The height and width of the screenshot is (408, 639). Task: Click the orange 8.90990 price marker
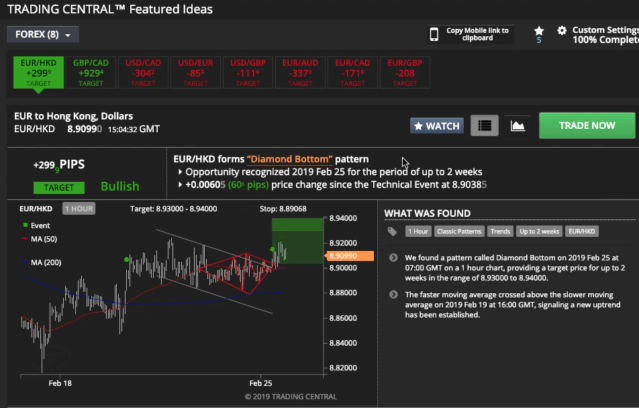[349, 256]
